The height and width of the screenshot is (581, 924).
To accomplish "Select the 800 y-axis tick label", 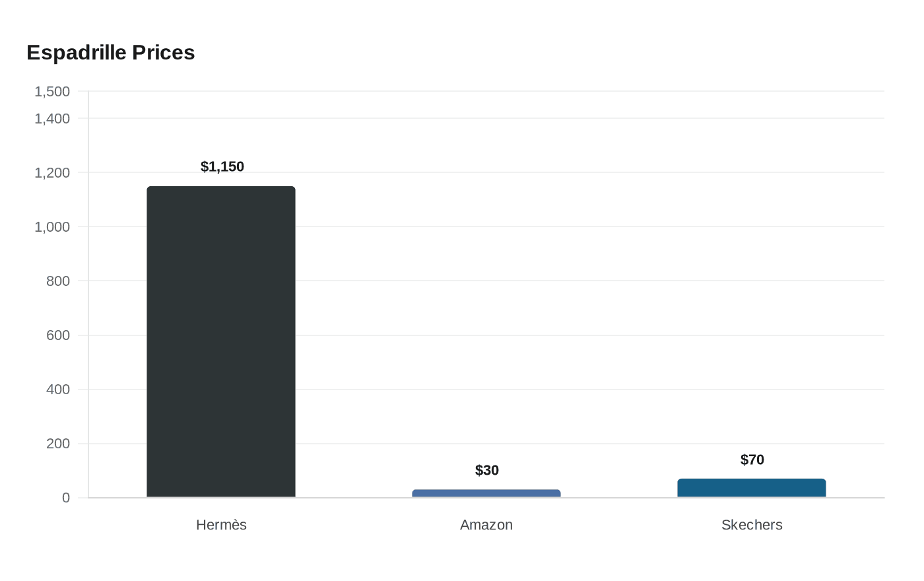I will 58,281.
